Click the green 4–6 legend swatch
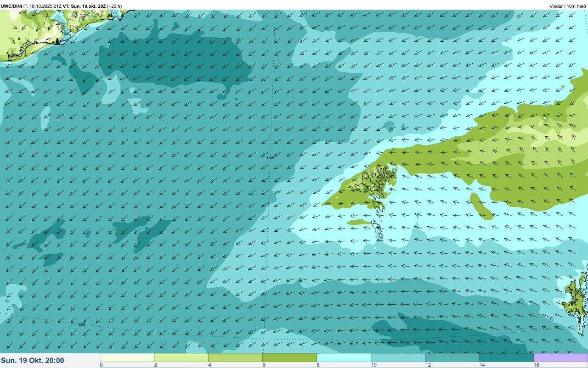 pos(236,357)
